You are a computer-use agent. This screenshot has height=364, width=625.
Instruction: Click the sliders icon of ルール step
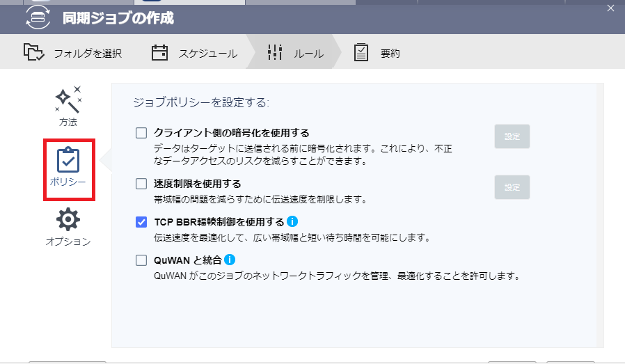tap(275, 53)
